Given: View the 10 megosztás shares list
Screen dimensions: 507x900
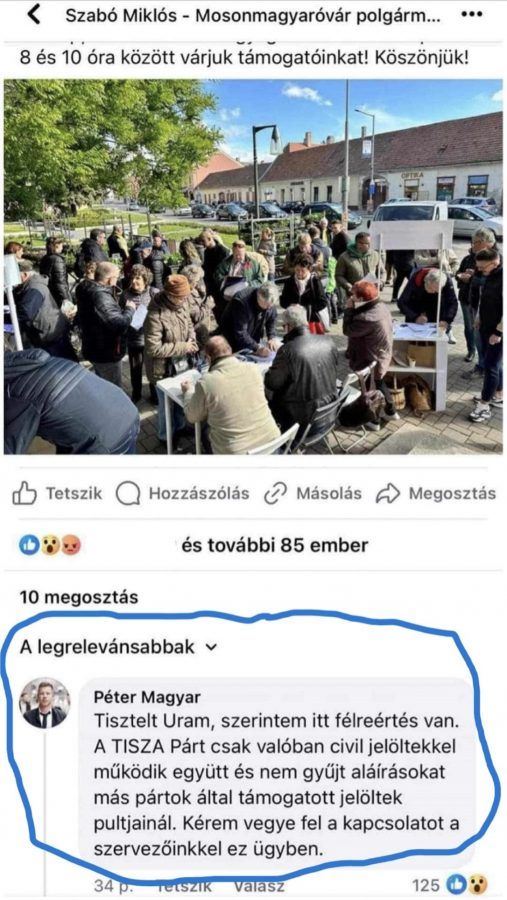Looking at the screenshot, I should pyautogui.click(x=79, y=598).
